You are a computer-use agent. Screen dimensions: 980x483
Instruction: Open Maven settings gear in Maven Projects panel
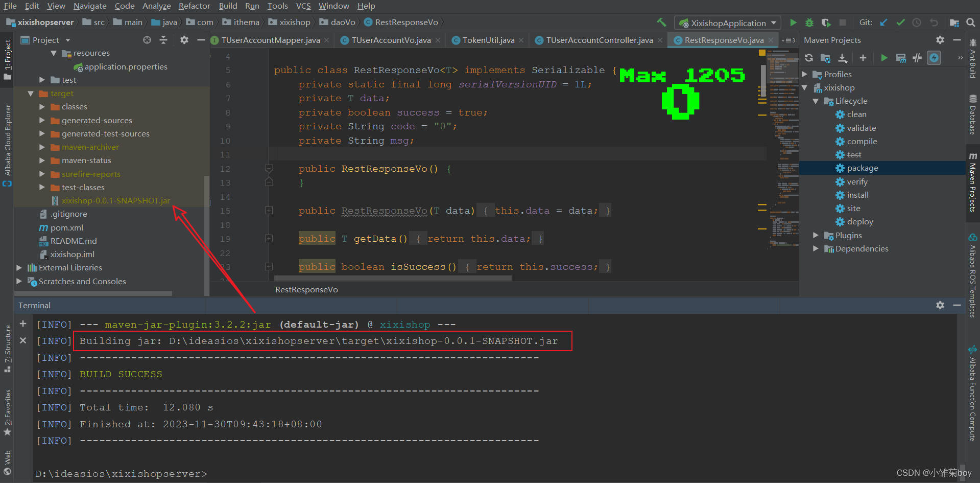pyautogui.click(x=940, y=40)
